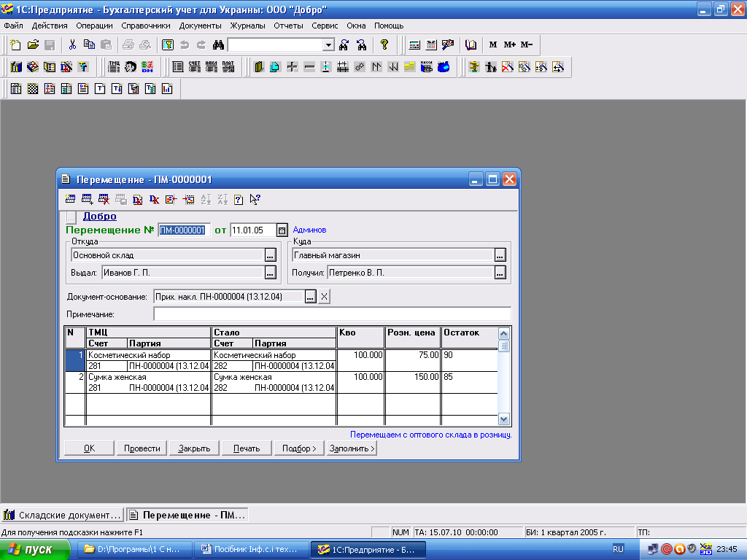The width and height of the screenshot is (747, 560).
Task: Click table scrollbar down arrow
Action: click(x=503, y=419)
